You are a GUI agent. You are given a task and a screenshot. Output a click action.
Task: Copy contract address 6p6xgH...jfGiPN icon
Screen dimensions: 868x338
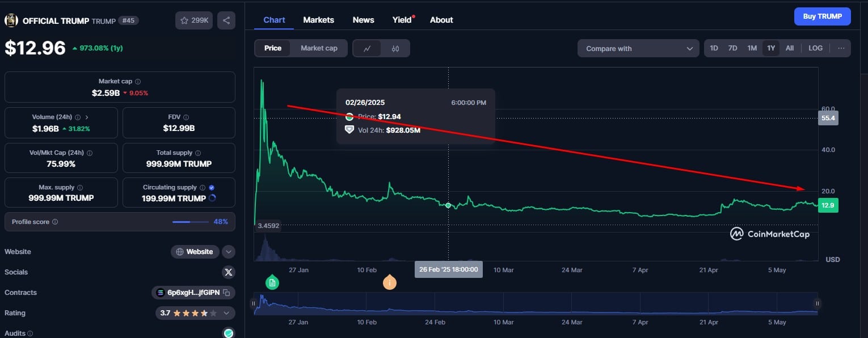click(226, 293)
